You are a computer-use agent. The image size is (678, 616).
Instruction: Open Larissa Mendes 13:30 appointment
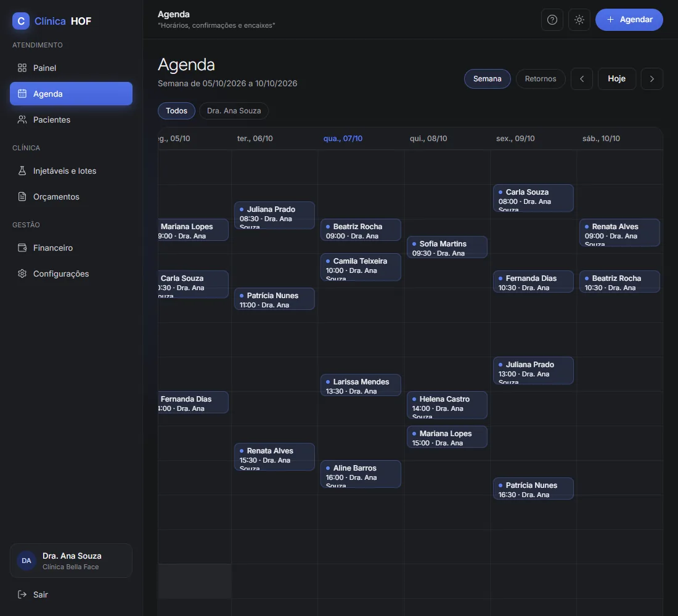pos(361,385)
